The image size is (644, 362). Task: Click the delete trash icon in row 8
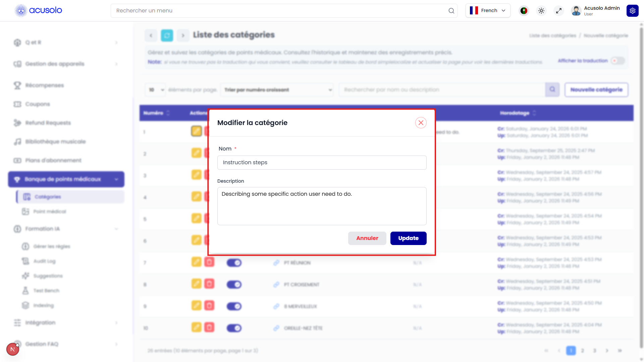(209, 284)
